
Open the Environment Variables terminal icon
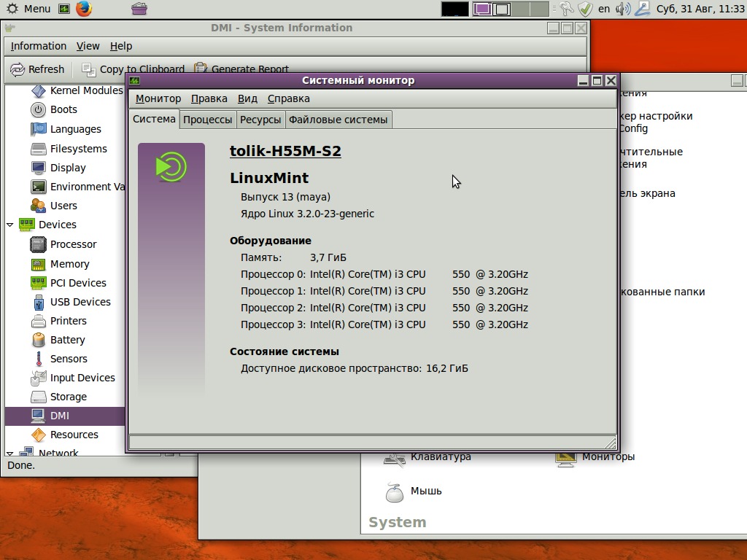[x=38, y=187]
